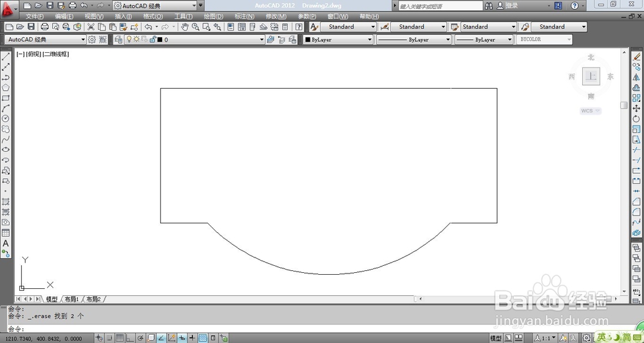Click the Workspace Settings gear icon

[x=92, y=40]
